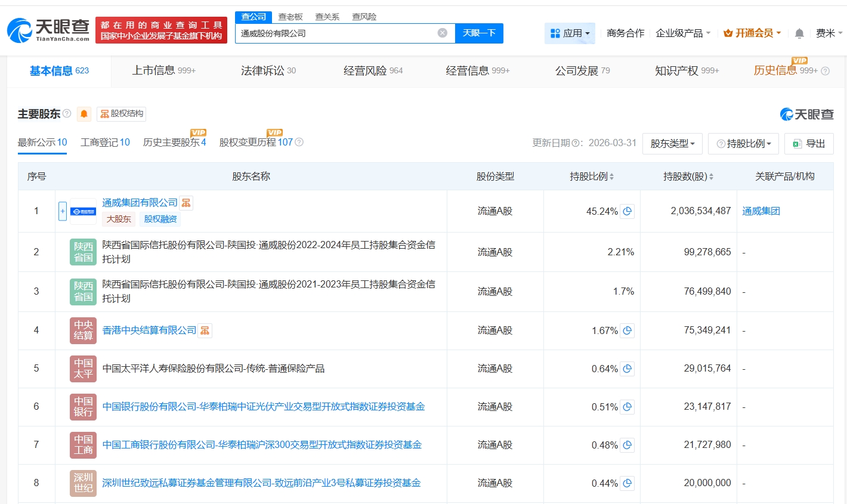The image size is (847, 504).
Task: View shareholding pie chart for 1.67%
Action: coord(627,330)
